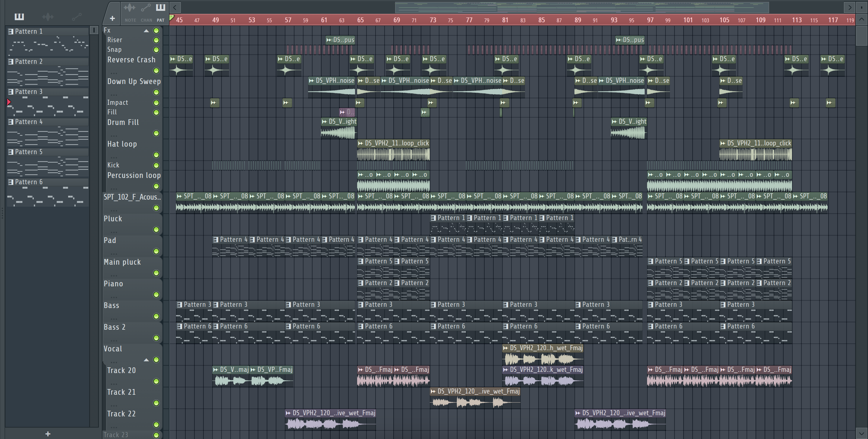Switch focus to PAT clip mode
868x439 pixels.
tap(160, 12)
